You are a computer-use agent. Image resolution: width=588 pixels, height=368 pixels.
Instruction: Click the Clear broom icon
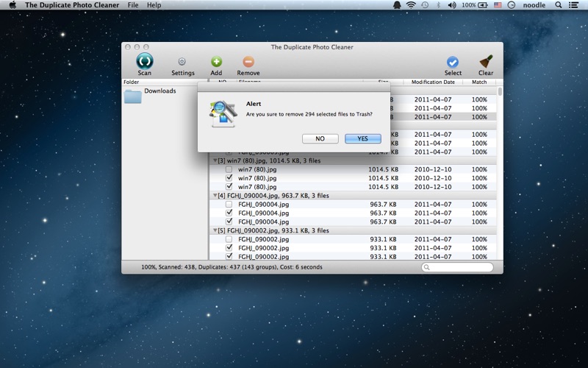tap(486, 62)
